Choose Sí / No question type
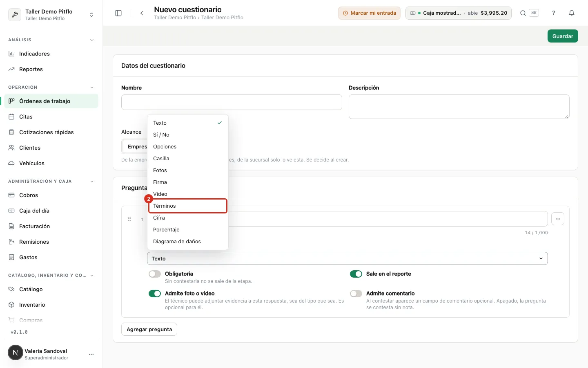The height and width of the screenshot is (368, 588). [187, 135]
